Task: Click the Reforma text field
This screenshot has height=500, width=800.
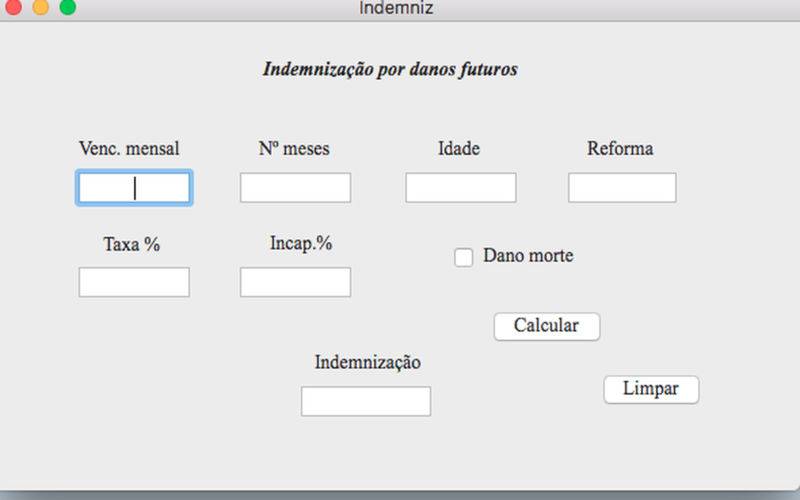Action: click(622, 187)
